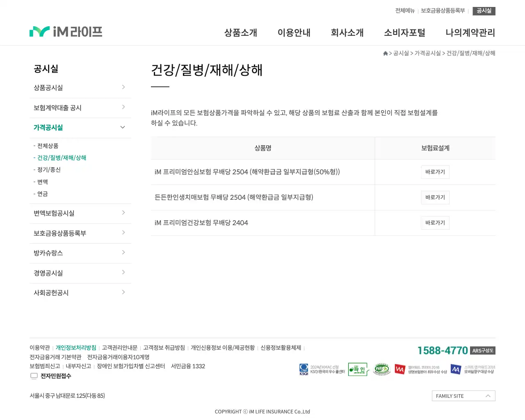Open the KSQI certification badge
The image size is (525, 420).
pyautogui.click(x=322, y=370)
